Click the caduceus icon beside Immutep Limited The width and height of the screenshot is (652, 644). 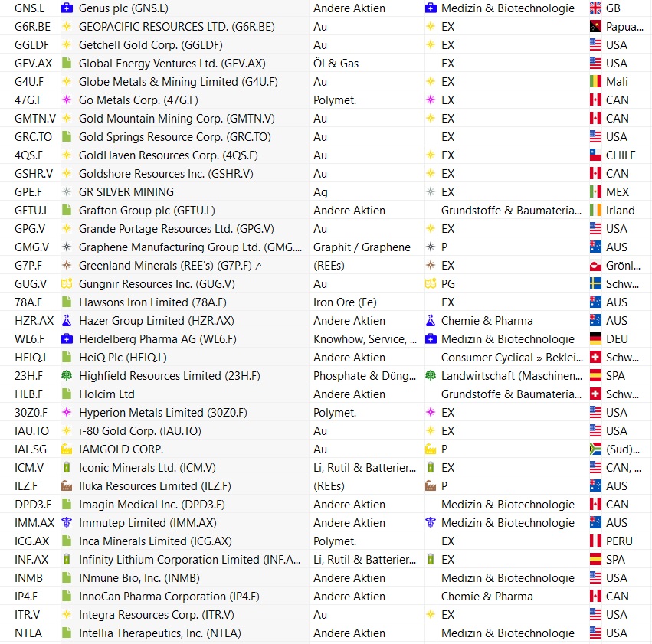pyautogui.click(x=67, y=522)
